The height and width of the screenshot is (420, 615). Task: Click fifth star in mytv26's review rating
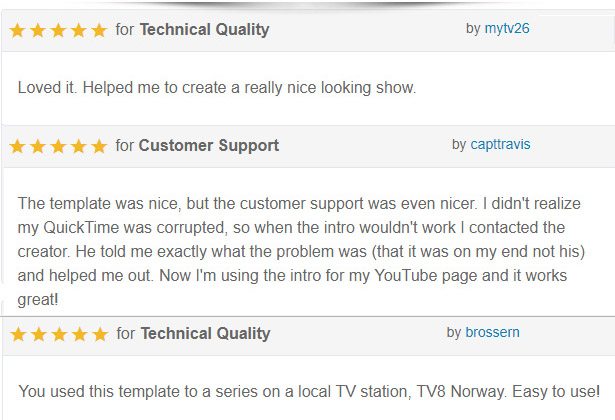[99, 30]
